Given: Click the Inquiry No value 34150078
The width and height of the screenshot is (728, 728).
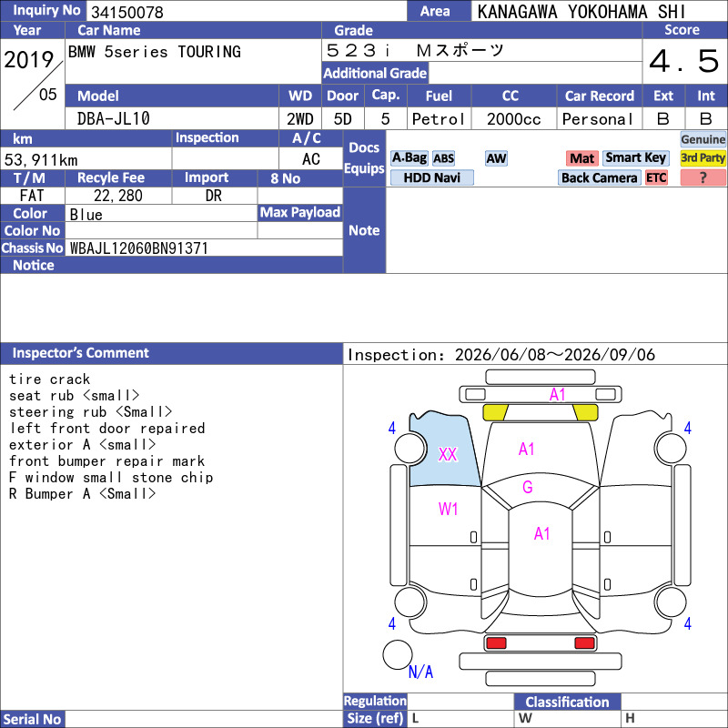Looking at the screenshot, I should coord(127,13).
